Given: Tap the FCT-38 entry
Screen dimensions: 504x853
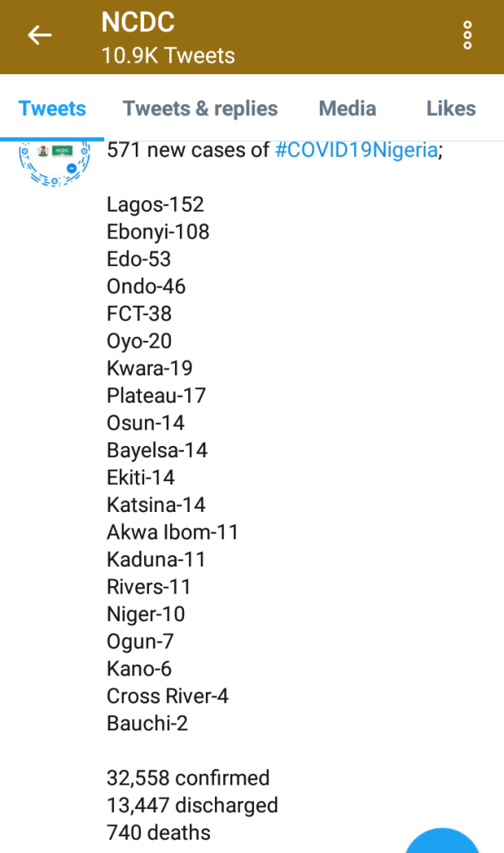Looking at the screenshot, I should [x=139, y=314].
